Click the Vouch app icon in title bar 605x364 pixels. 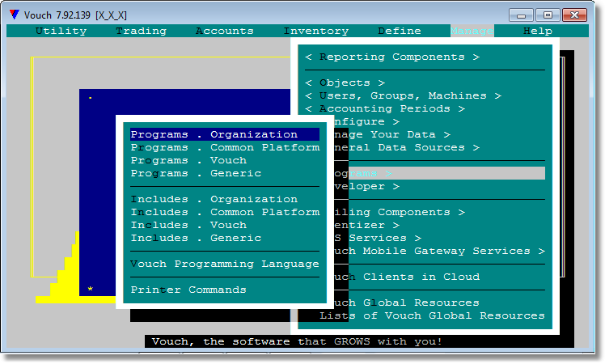click(x=15, y=15)
